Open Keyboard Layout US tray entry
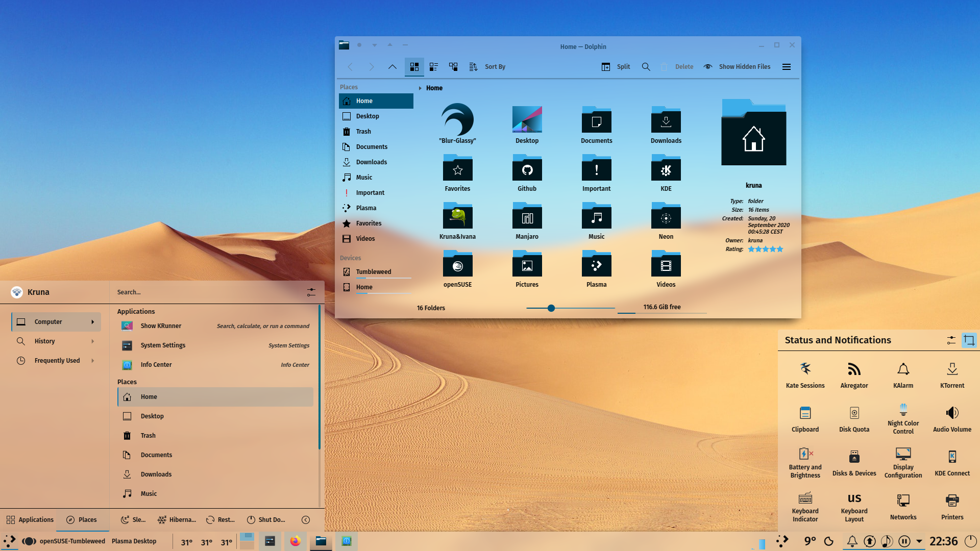Screen dimensions: 980x551 [854, 507]
